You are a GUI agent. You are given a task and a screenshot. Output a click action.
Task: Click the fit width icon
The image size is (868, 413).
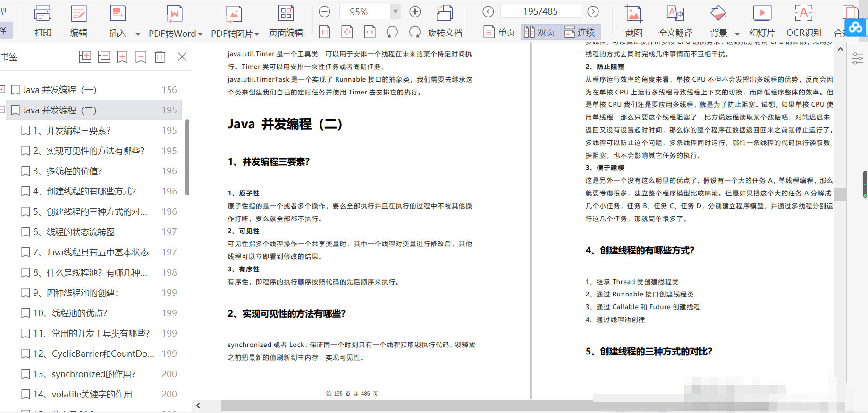tap(370, 32)
